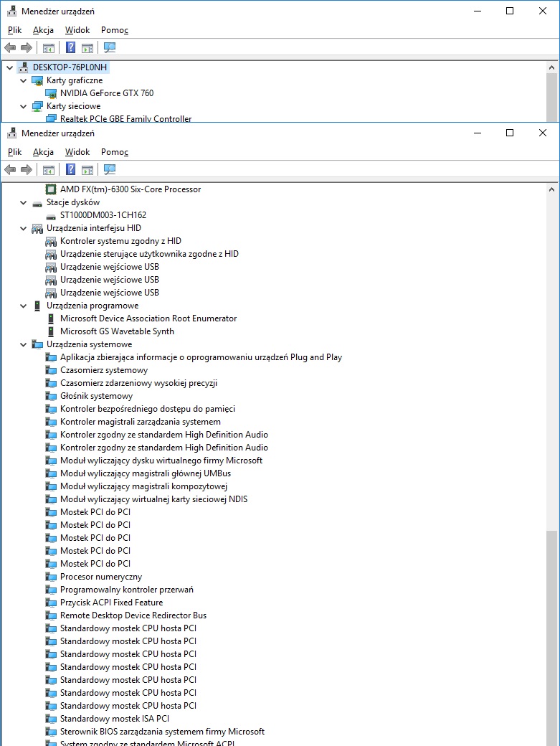Open Pomoc menu in lower window
Screen dimensions: 560x746
click(115, 152)
